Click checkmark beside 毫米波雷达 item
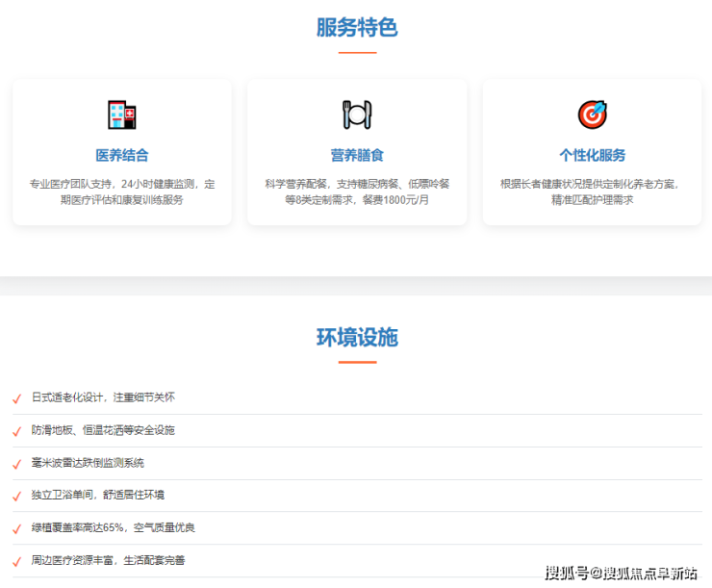712x588 pixels. coord(16,464)
